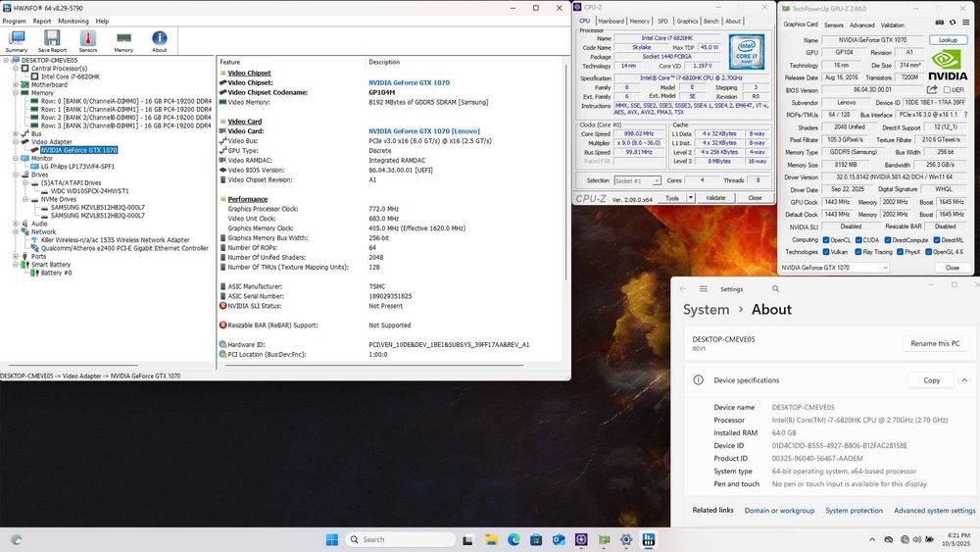Open the Settings navigation hamburger icon
980x552 pixels.
pos(703,289)
